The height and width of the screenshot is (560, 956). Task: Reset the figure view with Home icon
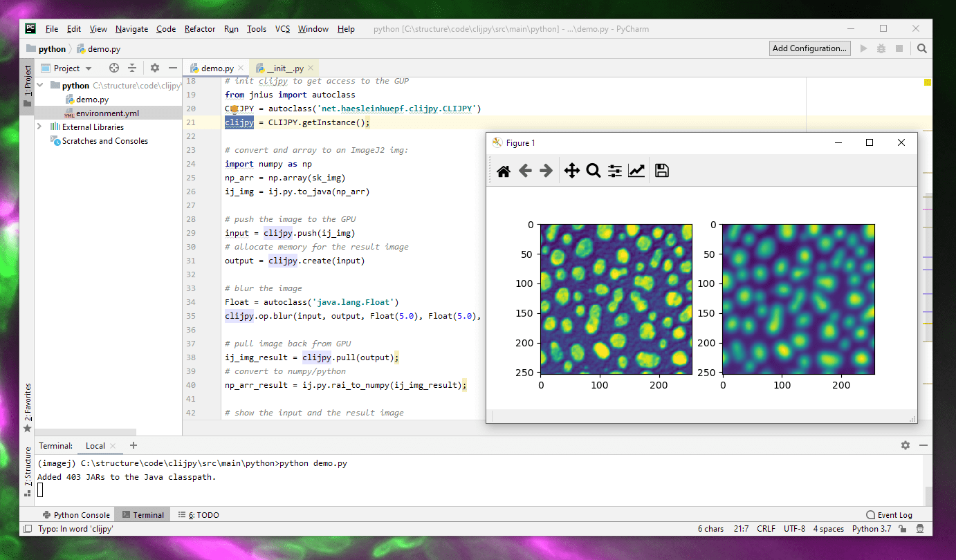click(x=504, y=171)
